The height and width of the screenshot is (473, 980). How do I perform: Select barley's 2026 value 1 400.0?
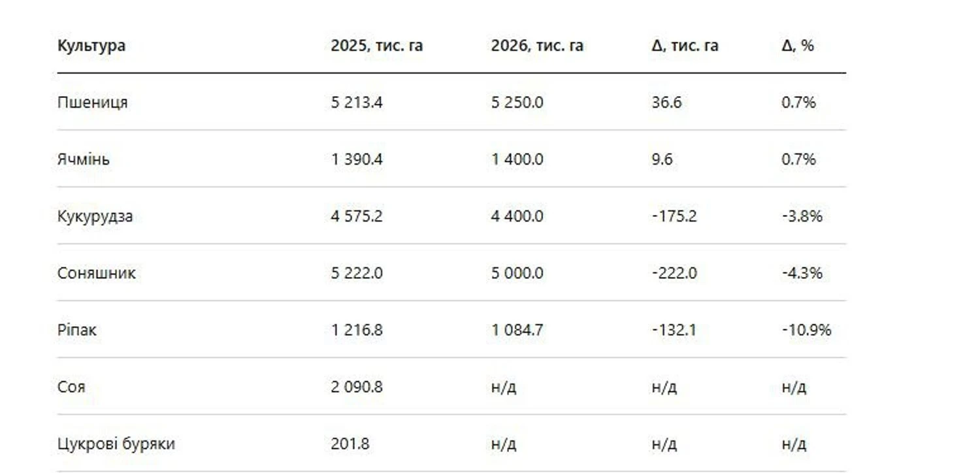pyautogui.click(x=517, y=159)
